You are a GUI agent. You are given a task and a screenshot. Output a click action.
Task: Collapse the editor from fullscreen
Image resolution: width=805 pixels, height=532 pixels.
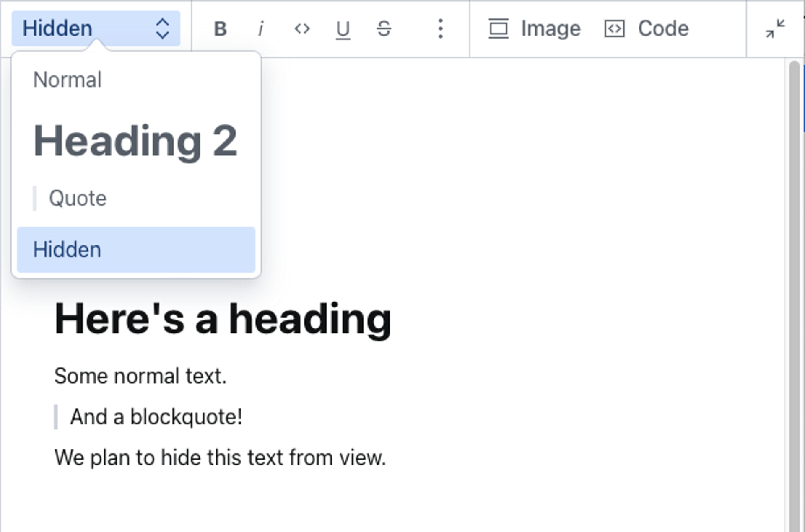coord(775,29)
